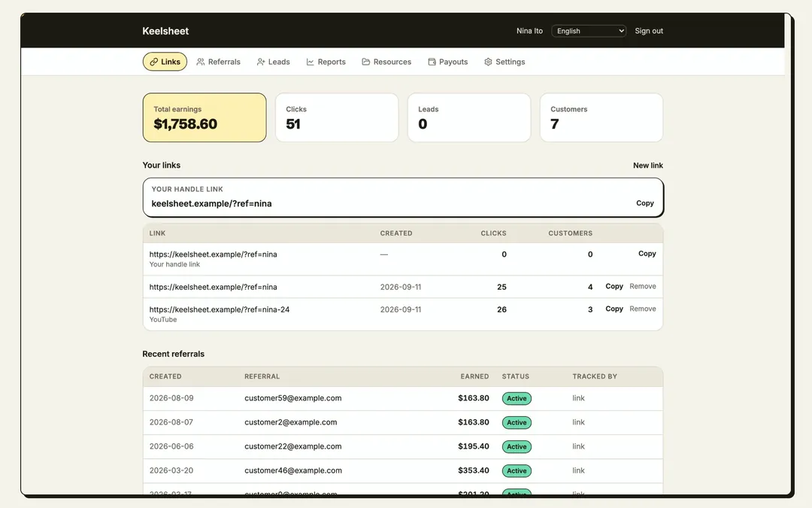Go to the Reports tab label
Image resolution: width=812 pixels, height=508 pixels.
332,62
